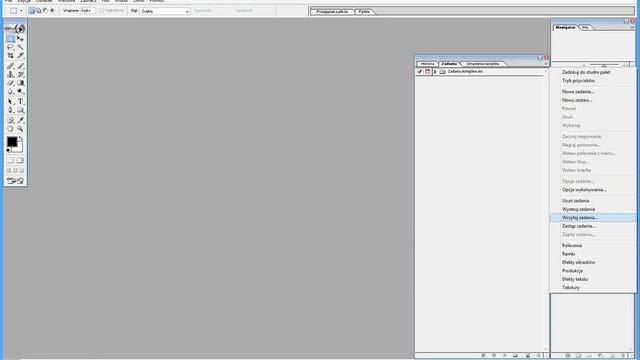640x360 pixels.
Task: Select the Slice tool
Action: (20, 56)
